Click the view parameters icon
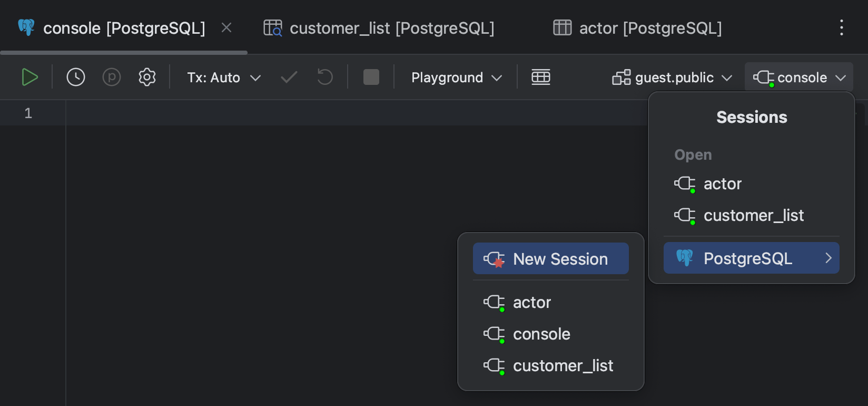 tap(112, 78)
